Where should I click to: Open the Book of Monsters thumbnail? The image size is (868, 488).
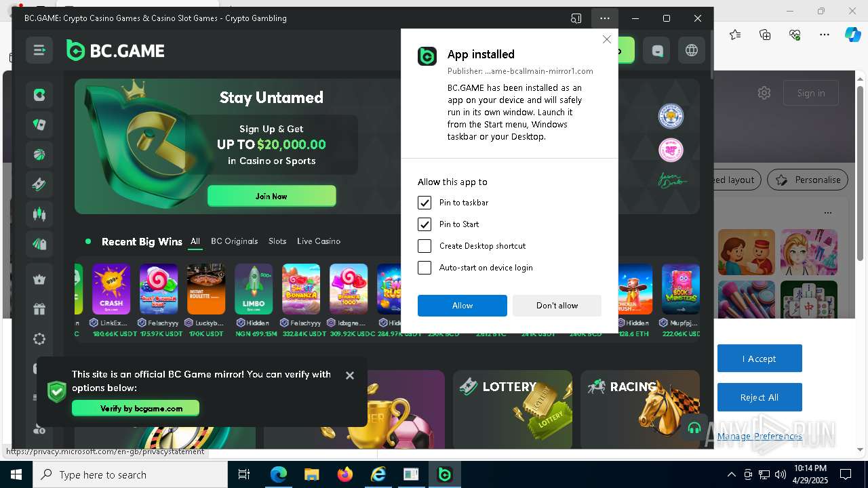click(681, 289)
